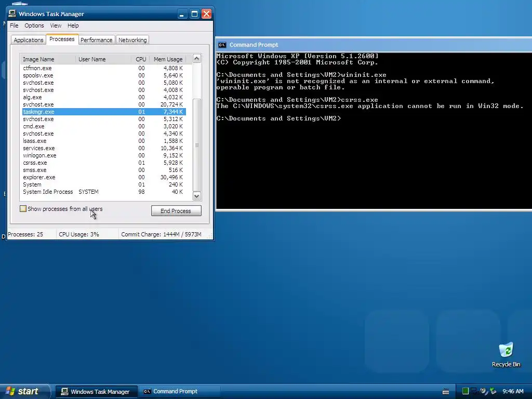Image resolution: width=532 pixels, height=399 pixels.
Task: Click the network connection tray icon
Action: [474, 391]
